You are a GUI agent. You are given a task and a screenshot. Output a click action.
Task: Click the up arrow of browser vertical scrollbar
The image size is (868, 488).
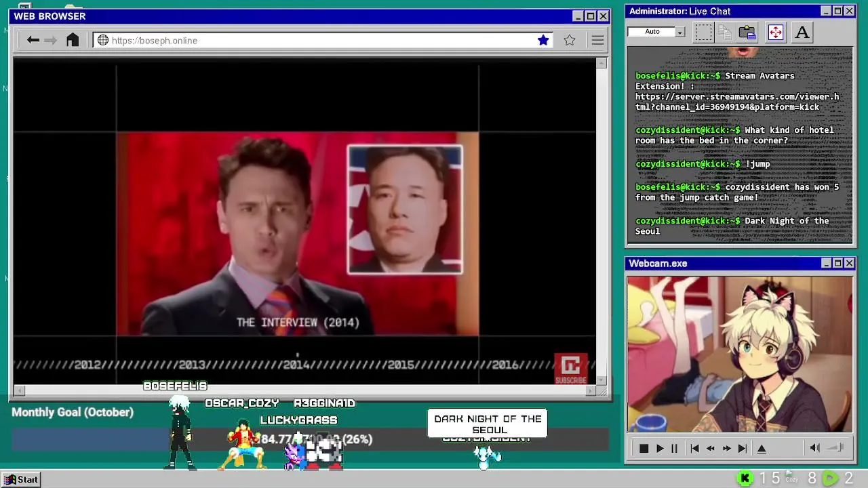coord(601,63)
